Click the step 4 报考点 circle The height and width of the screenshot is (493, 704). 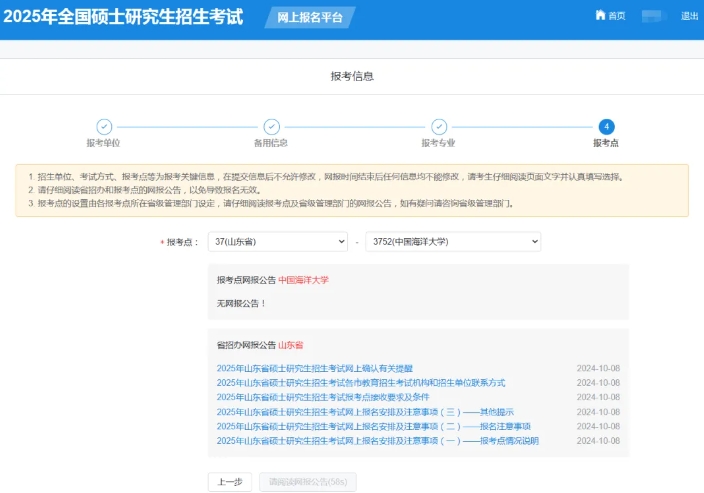(x=605, y=126)
